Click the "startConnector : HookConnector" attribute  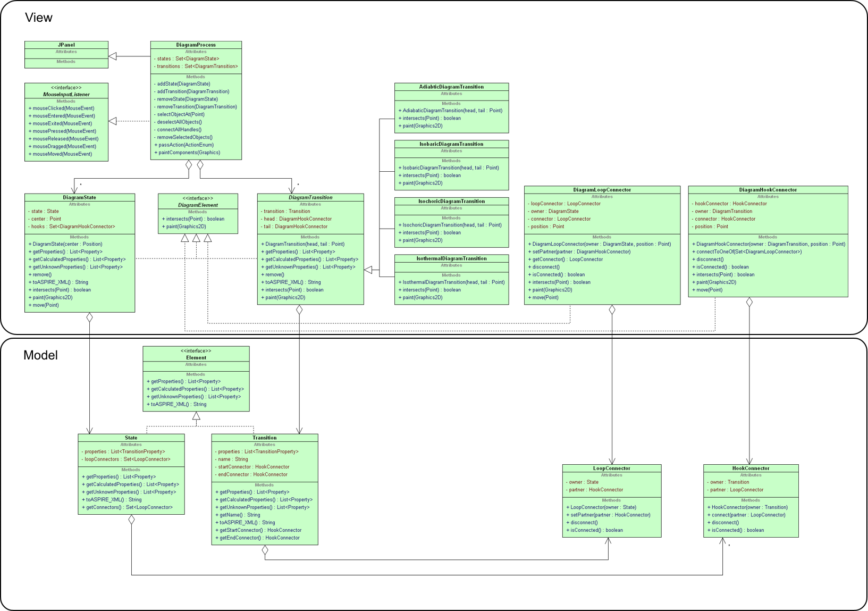pyautogui.click(x=252, y=467)
